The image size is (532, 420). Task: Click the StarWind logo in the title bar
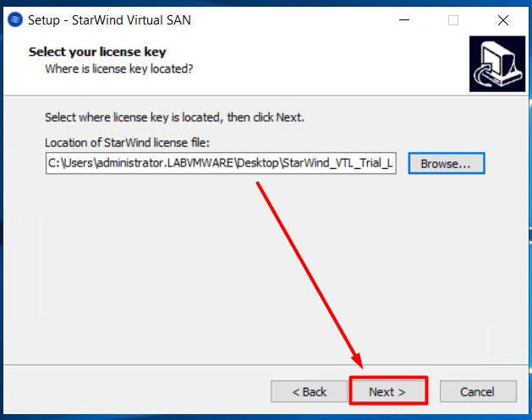[x=14, y=19]
